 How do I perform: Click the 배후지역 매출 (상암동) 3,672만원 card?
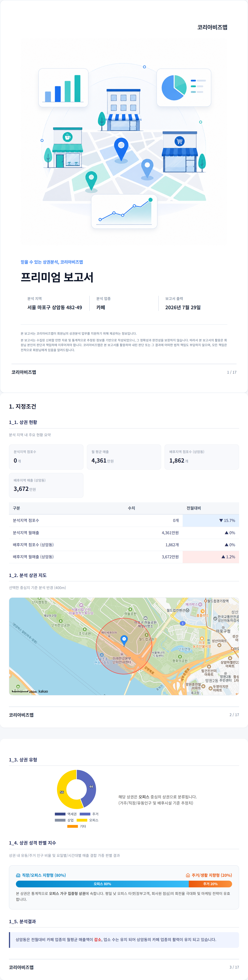46,485
